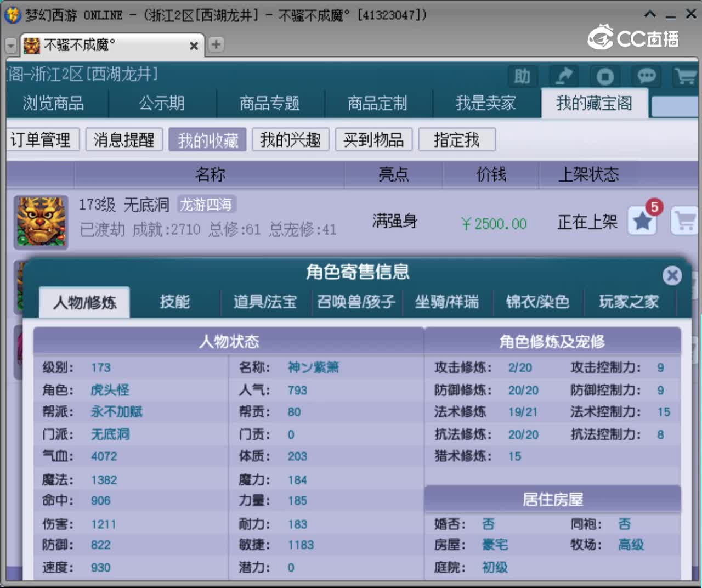Screen dimensions: 702x588
Task: Switch to 公示期 tab
Action: point(162,103)
